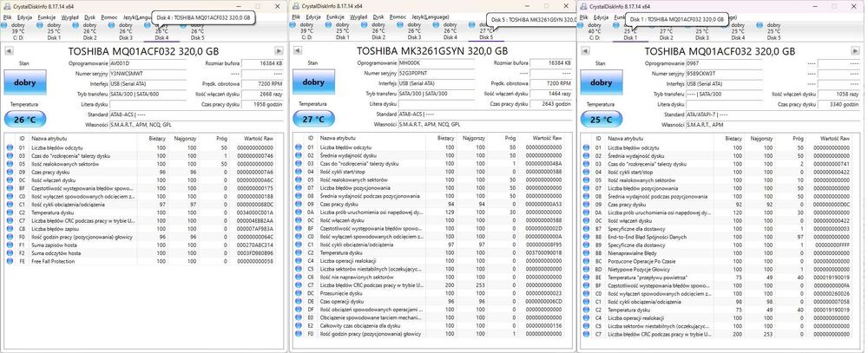This screenshot has width=868, height=353.
Task: Click 'TOSHIBA MK3261GSYN 320,0 GB' disk title
Action: click(x=431, y=51)
